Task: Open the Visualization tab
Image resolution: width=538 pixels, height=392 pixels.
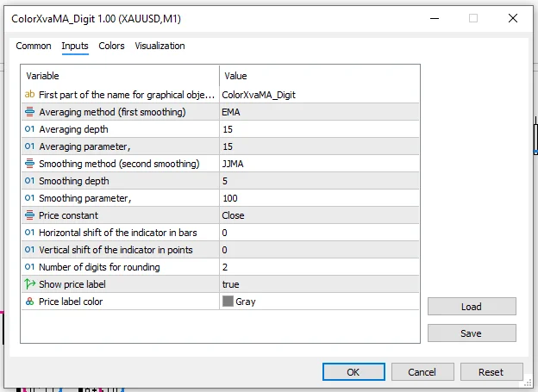Action: (x=160, y=46)
